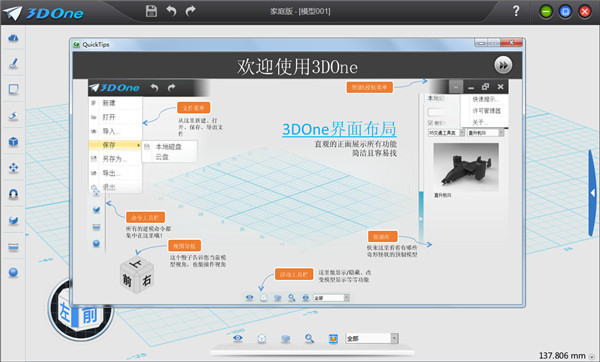600x362 pixels.
Task: Skip QuickTips with fast-forward button
Action: pos(503,65)
